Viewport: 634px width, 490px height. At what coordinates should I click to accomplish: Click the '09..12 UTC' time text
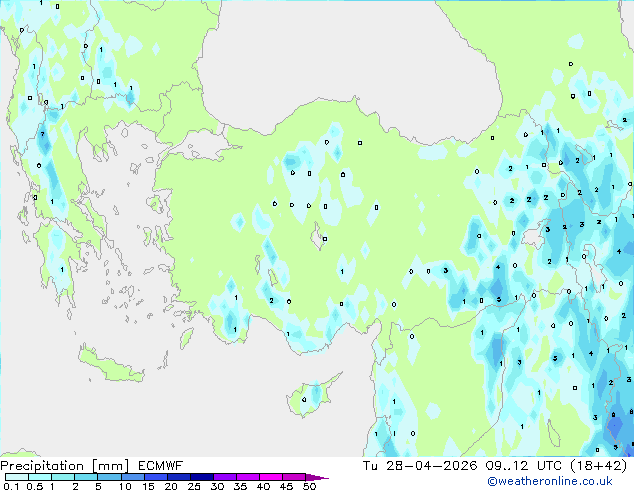[523, 466]
